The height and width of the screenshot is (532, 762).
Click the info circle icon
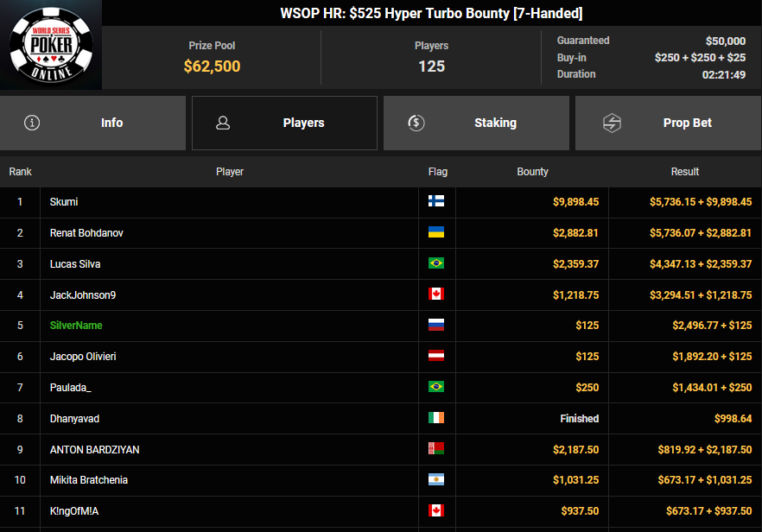33,123
